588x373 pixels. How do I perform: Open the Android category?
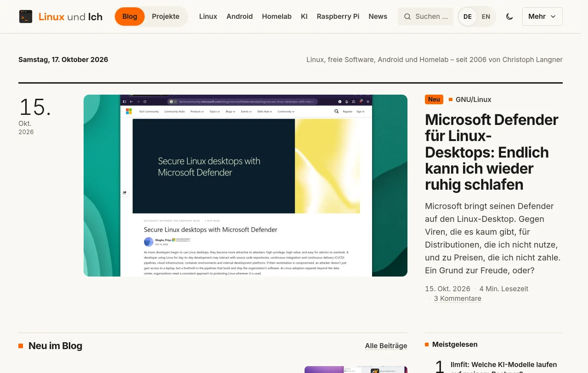click(239, 17)
